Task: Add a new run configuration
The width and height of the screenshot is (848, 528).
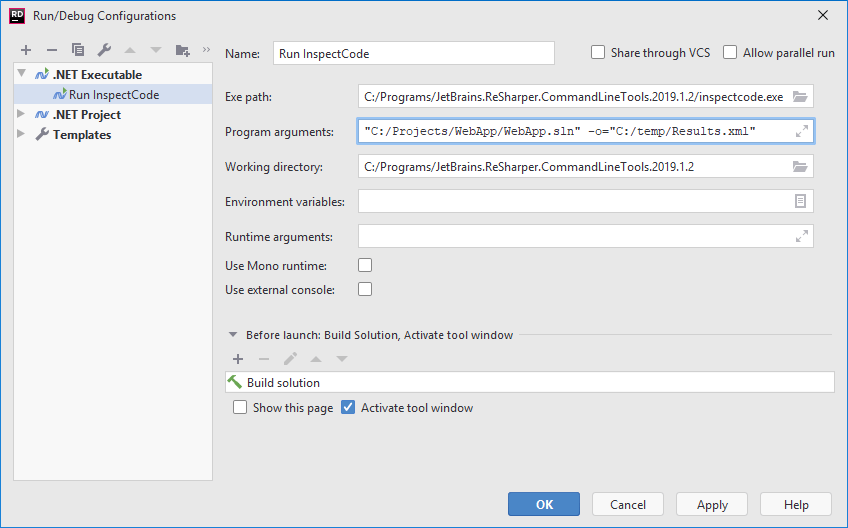Action: click(26, 50)
